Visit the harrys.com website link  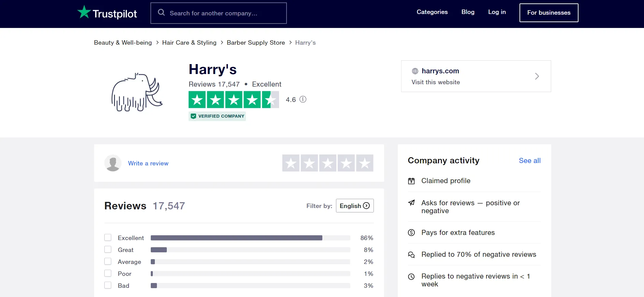(x=476, y=76)
